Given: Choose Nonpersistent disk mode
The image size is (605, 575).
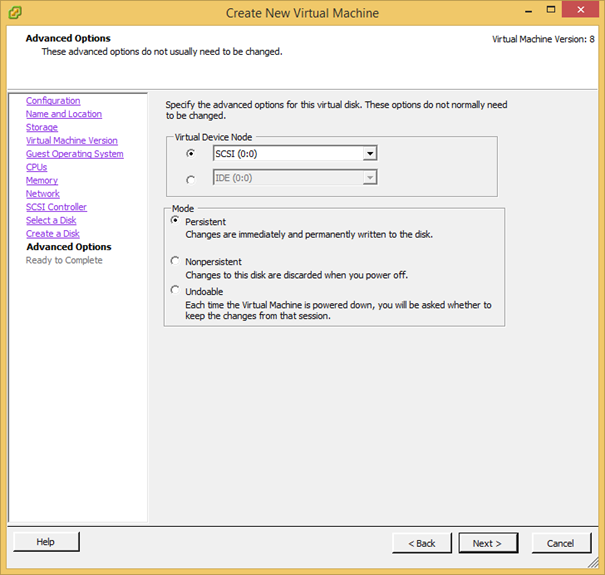Looking at the screenshot, I should pos(175,261).
